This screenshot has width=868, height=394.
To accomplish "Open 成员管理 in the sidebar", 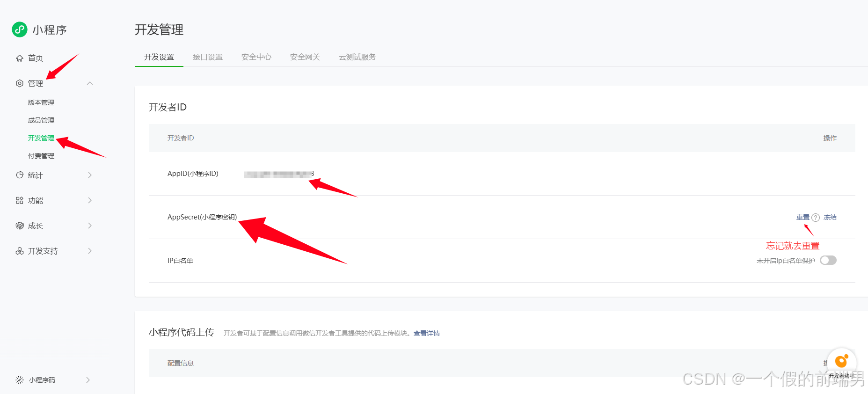I will [41, 120].
